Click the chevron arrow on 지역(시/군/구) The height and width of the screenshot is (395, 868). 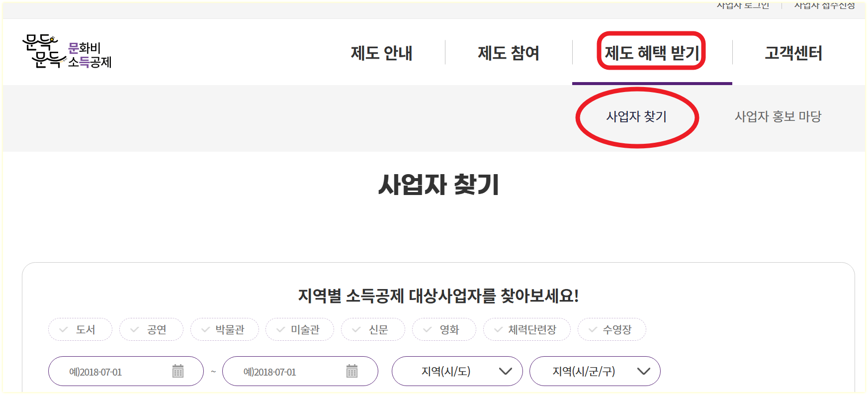644,371
